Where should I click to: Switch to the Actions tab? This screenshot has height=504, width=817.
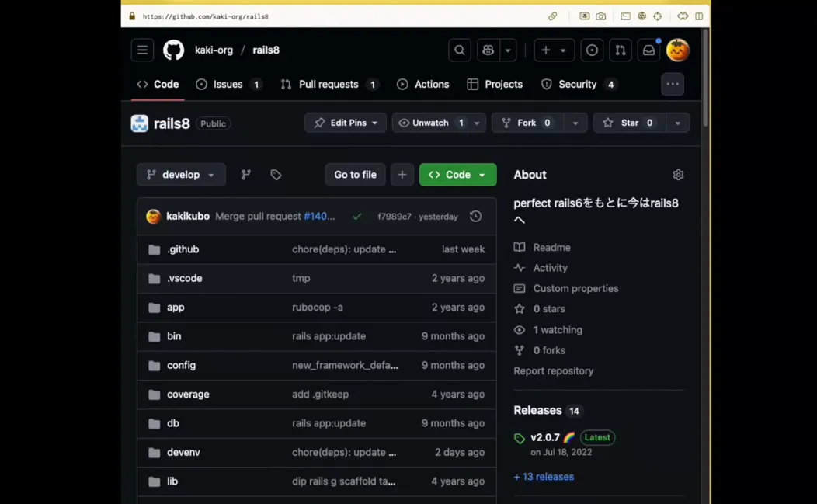coord(423,85)
